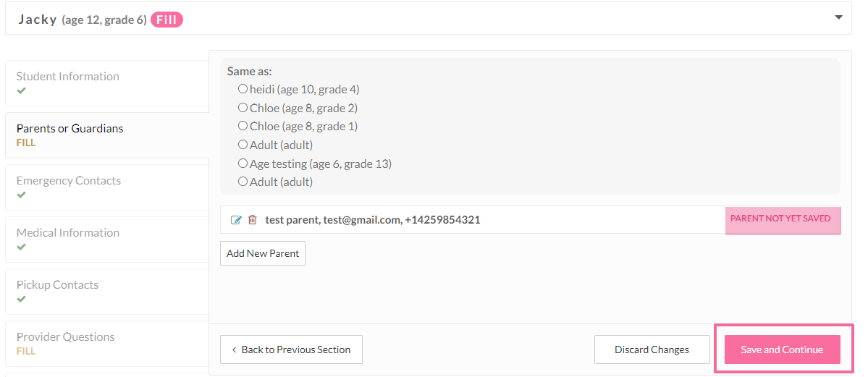Select the Age testing (age 6, grade 13) option
The width and height of the screenshot is (868, 377).
click(x=243, y=164)
